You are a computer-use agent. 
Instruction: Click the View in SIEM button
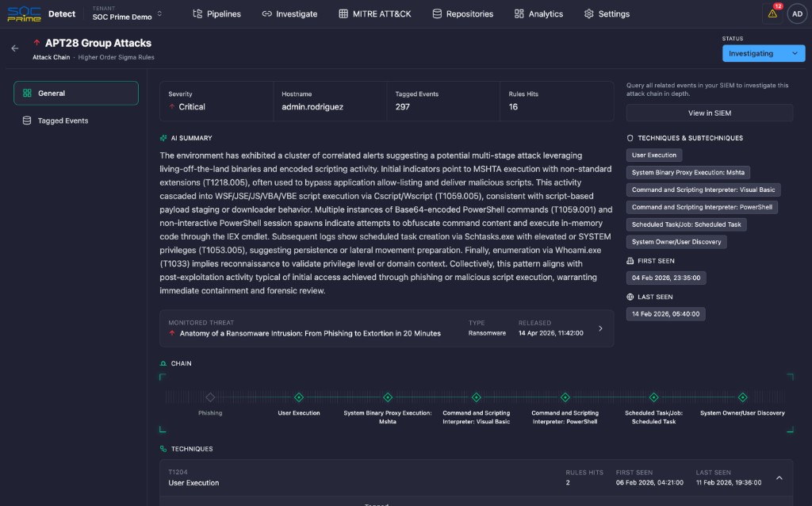(710, 113)
